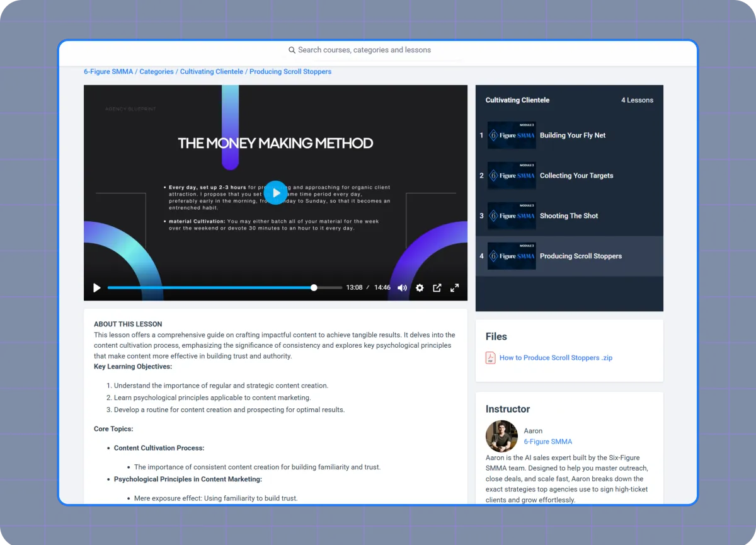Viewport: 756px width, 545px height.
Task: Select lesson Producing Scroll Stoppers in the playlist
Action: [x=570, y=256]
